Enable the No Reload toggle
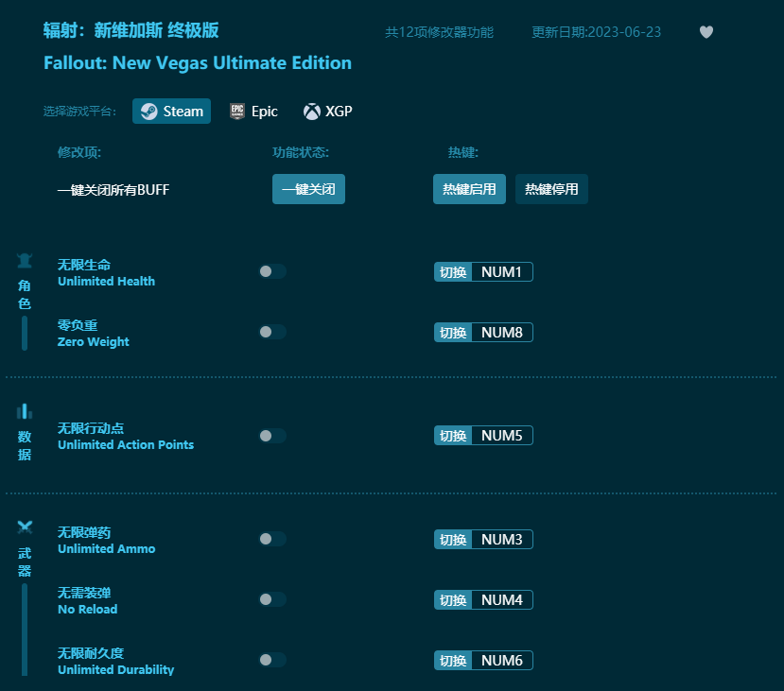The image size is (784, 691). coord(272,599)
